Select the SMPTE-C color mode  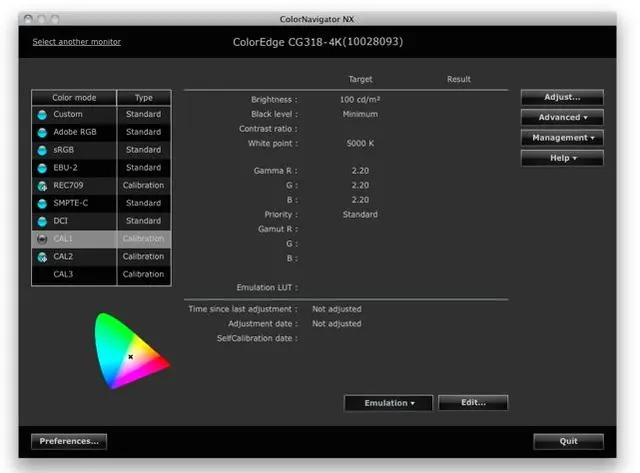pyautogui.click(x=101, y=203)
